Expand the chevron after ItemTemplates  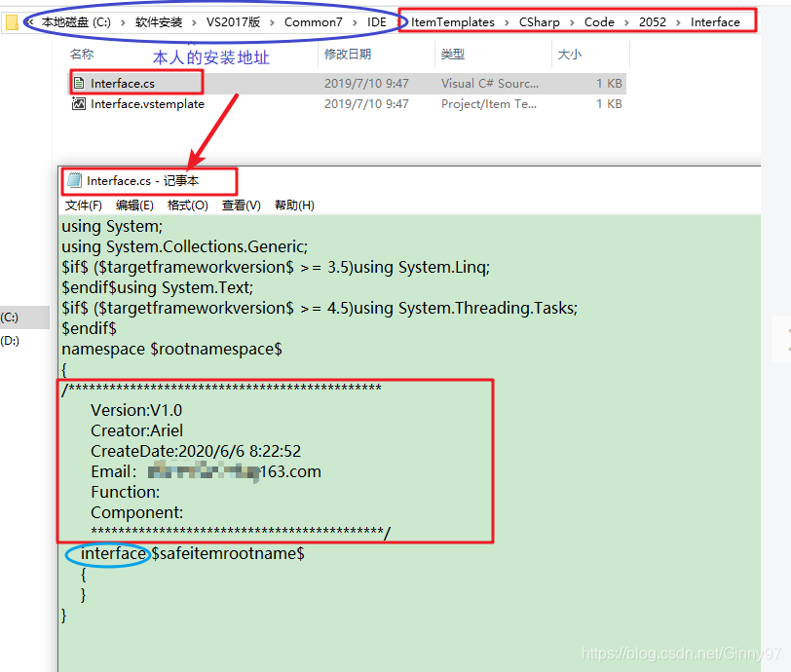(x=507, y=22)
